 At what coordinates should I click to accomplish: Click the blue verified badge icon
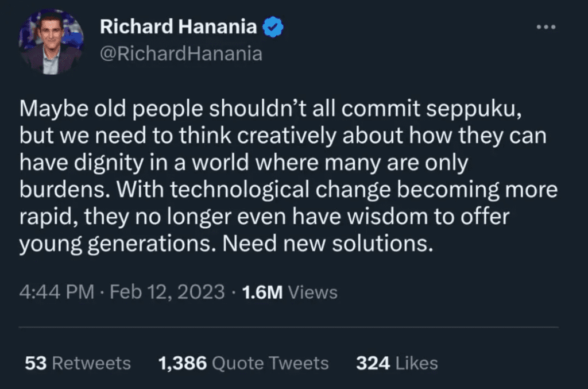pyautogui.click(x=273, y=27)
